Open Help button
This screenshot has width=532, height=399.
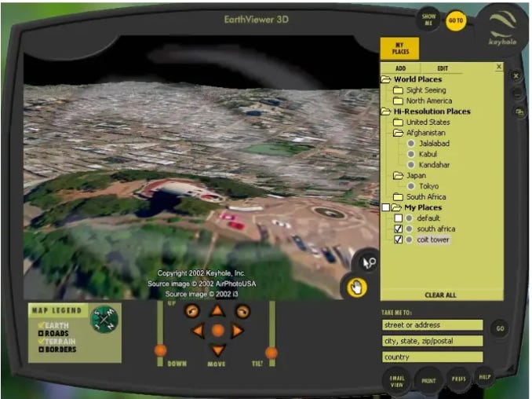(484, 377)
